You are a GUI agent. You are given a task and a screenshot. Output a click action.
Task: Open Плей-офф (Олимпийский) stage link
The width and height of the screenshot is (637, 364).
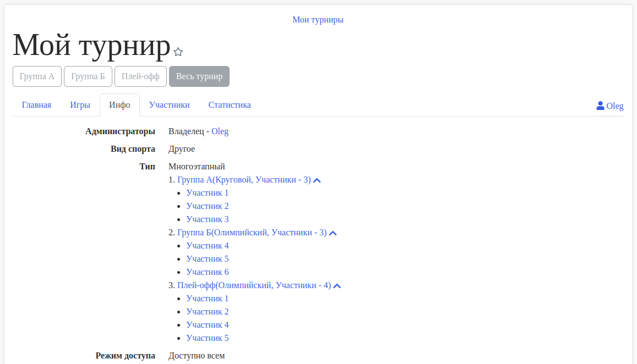point(254,285)
